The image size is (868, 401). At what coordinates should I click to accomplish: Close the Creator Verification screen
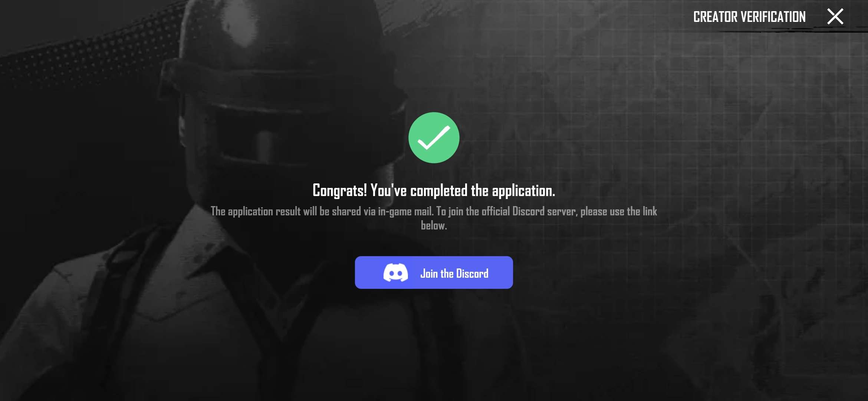tap(835, 17)
